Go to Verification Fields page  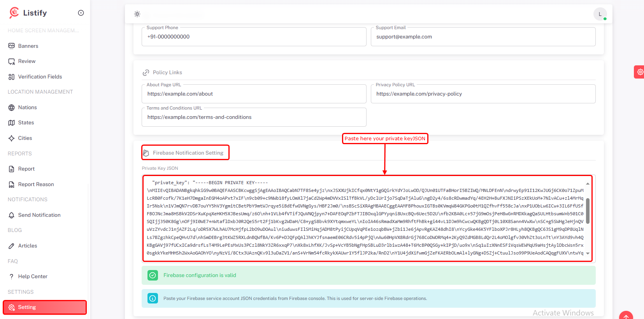coord(40,77)
